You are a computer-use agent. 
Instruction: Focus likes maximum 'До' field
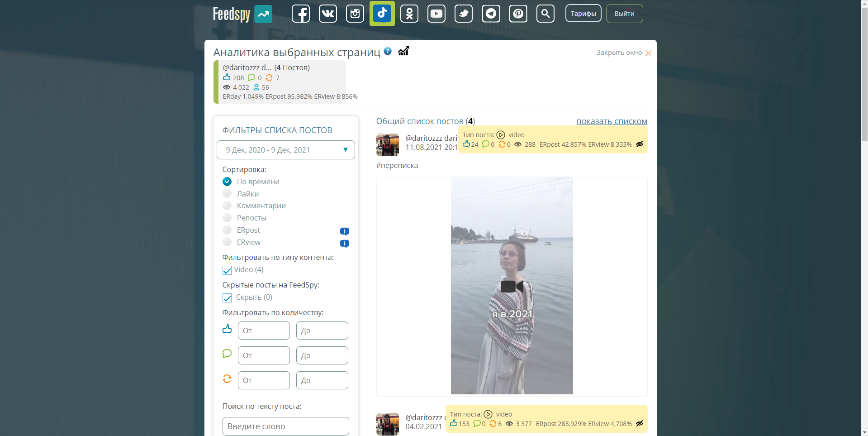click(x=322, y=331)
